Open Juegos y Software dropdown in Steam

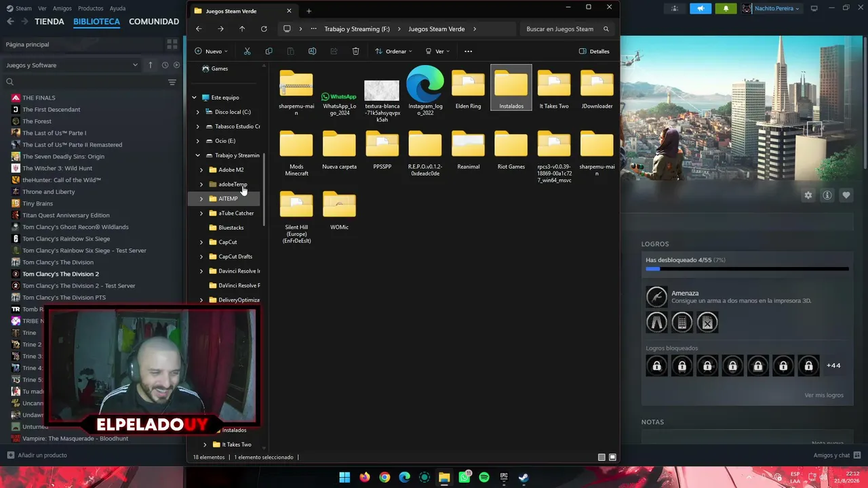pyautogui.click(x=72, y=65)
